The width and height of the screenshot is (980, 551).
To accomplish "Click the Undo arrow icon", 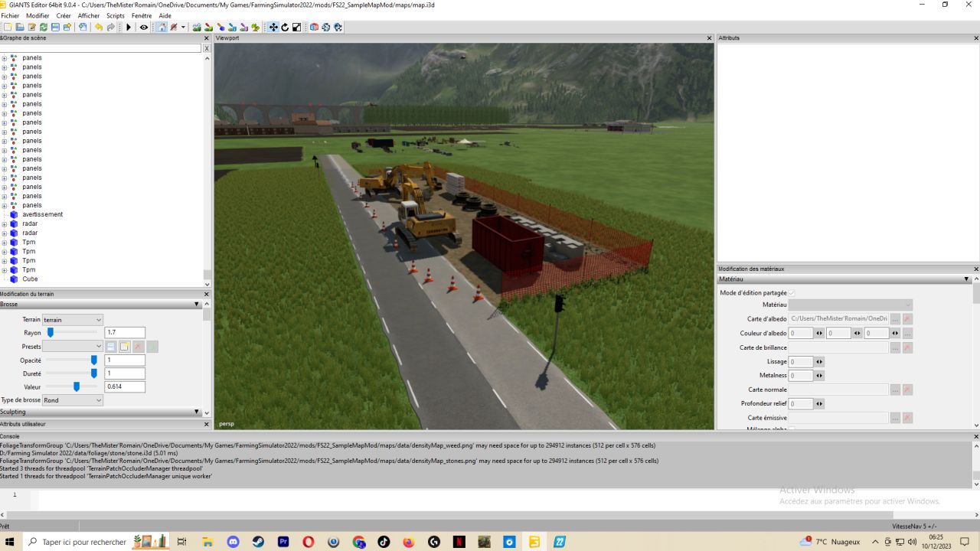I will point(98,27).
